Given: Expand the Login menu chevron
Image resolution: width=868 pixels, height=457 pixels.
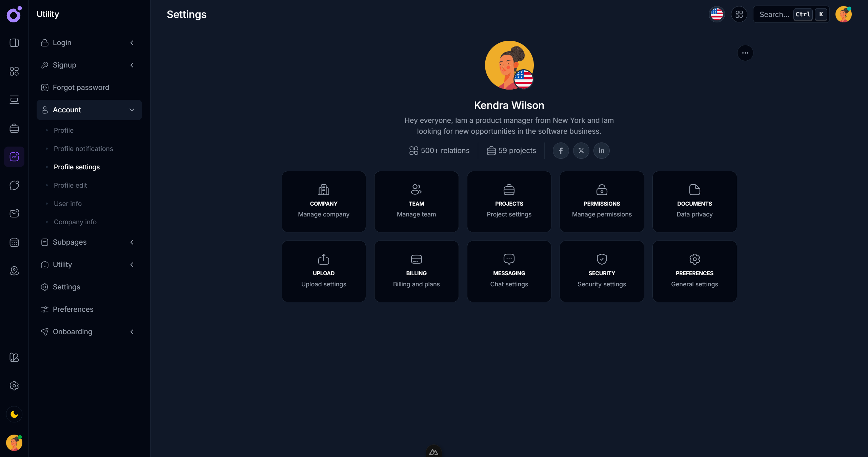Looking at the screenshot, I should pyautogui.click(x=132, y=43).
